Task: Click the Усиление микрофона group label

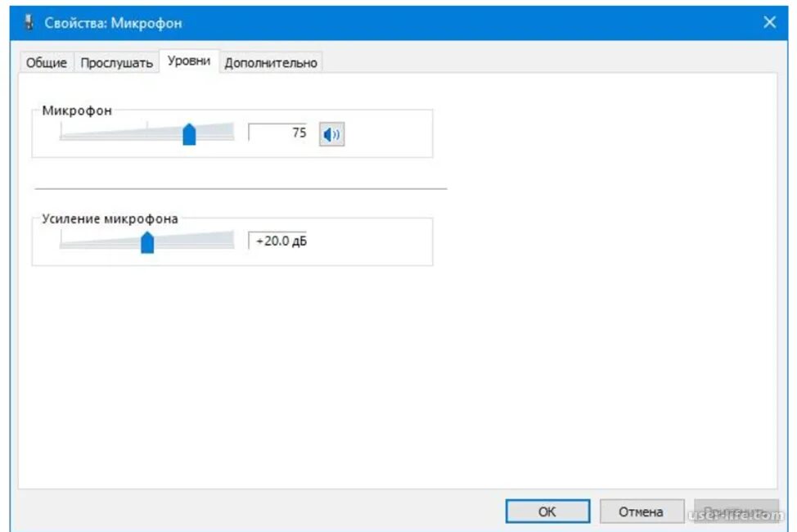Action: click(110, 219)
